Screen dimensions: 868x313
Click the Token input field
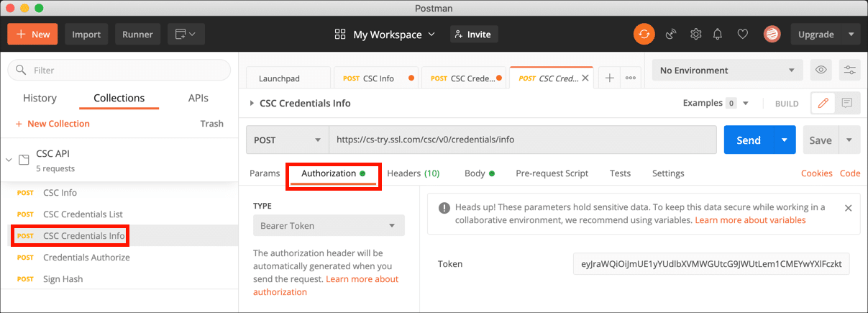(711, 264)
